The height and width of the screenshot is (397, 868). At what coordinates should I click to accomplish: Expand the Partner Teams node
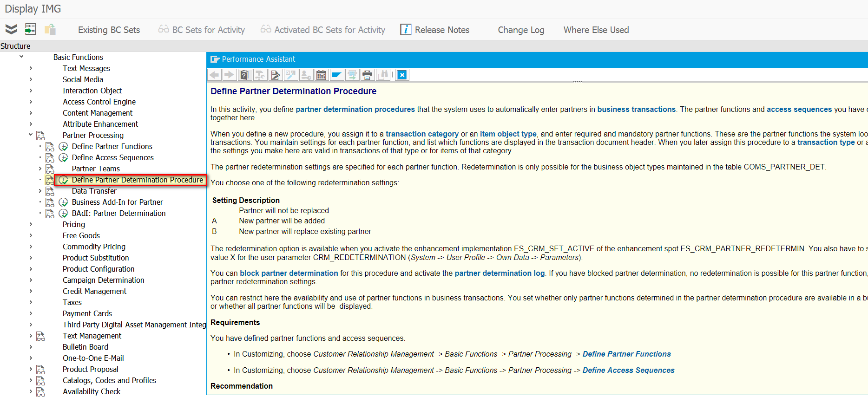click(40, 169)
